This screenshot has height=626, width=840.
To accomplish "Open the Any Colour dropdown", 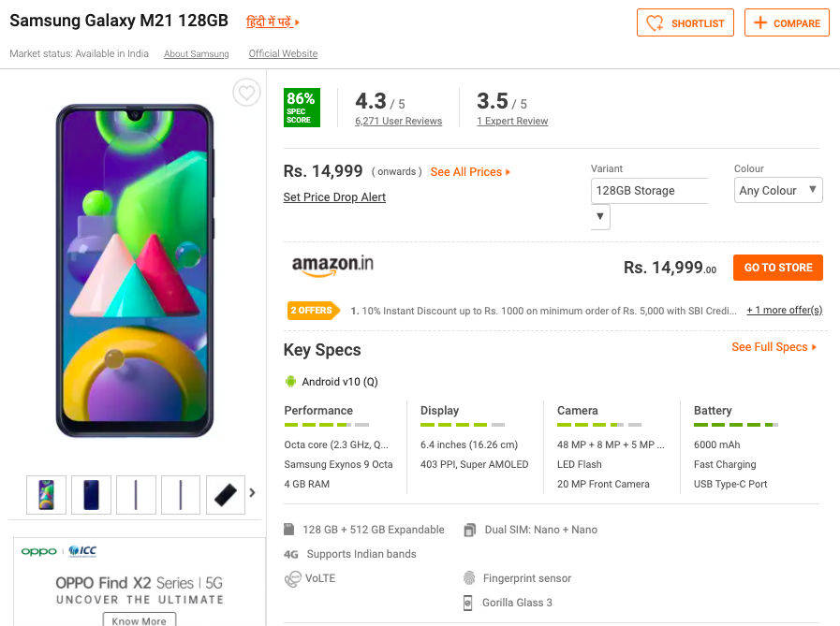I will click(778, 191).
